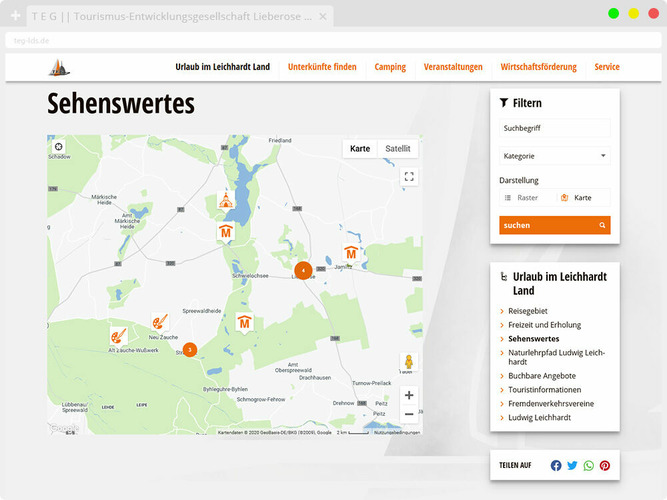
Task: Click the Facebook share icon
Action: [x=556, y=466]
